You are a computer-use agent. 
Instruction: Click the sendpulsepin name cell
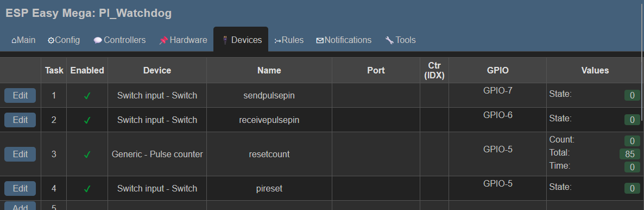pos(269,96)
